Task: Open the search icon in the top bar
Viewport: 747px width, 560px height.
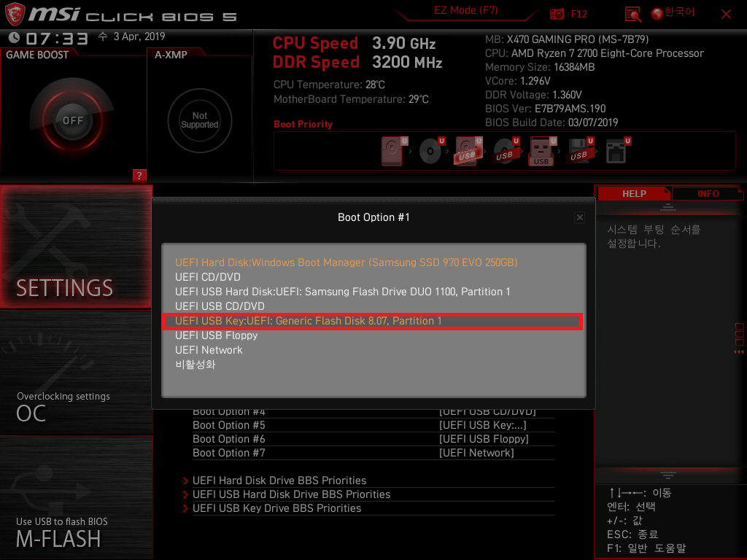Action: point(632,15)
